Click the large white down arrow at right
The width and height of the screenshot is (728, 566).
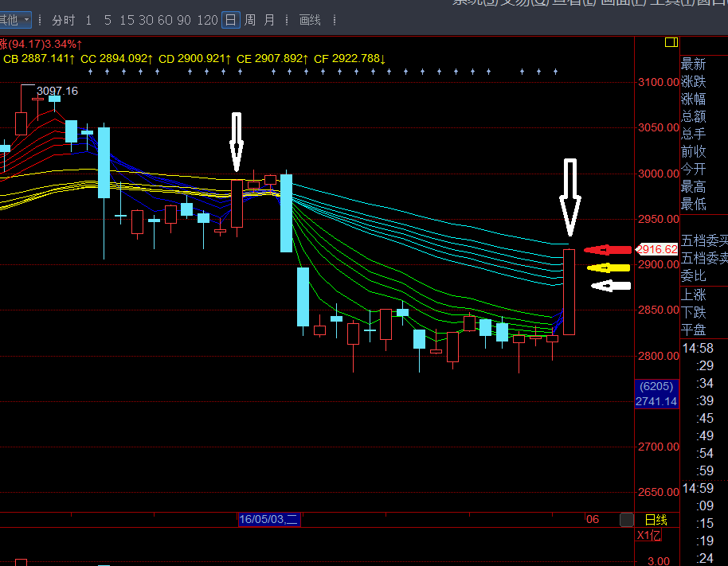[x=569, y=197]
